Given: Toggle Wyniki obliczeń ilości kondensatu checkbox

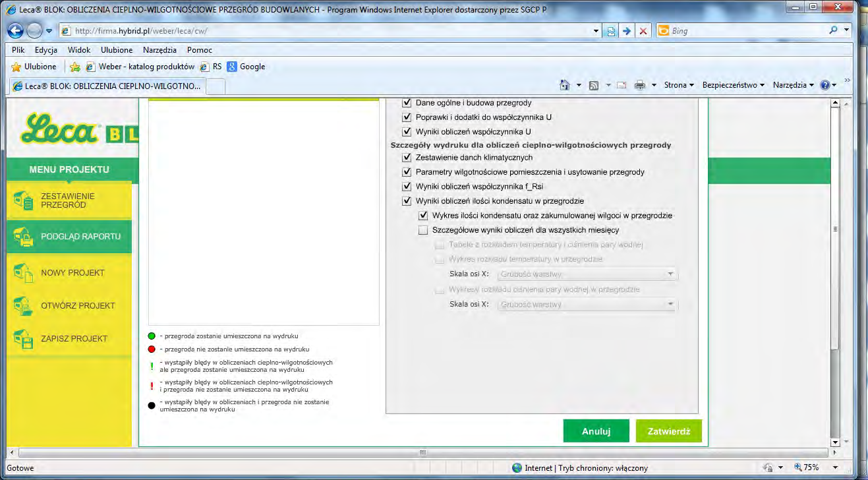Looking at the screenshot, I should click(x=407, y=201).
